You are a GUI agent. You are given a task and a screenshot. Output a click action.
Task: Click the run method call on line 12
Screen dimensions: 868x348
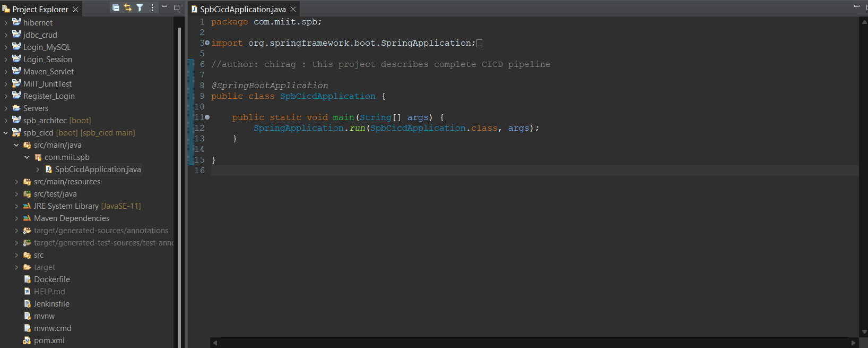coord(357,128)
